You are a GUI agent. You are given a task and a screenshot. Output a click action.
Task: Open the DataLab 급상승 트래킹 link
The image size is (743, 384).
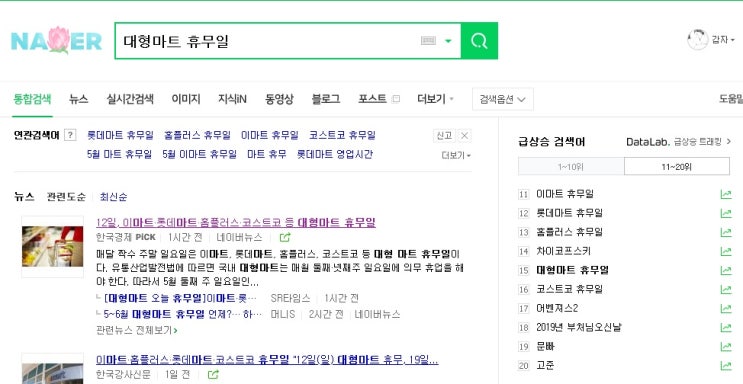tap(679, 142)
